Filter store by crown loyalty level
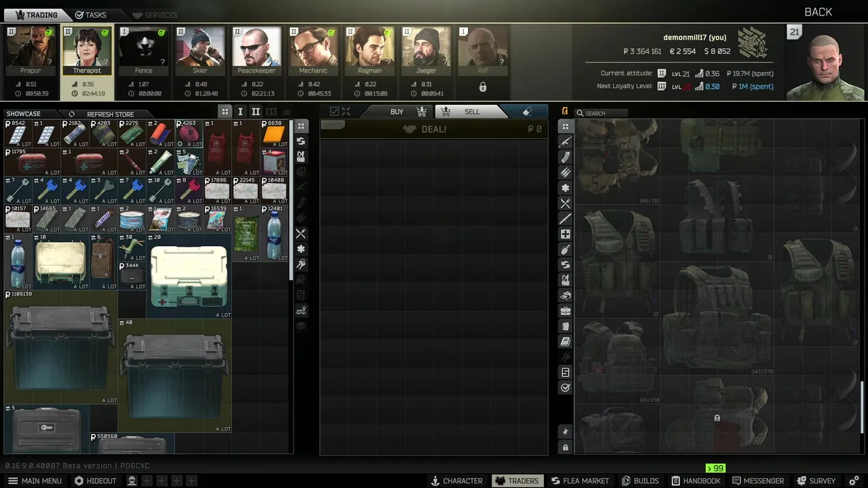Viewport: 868px width, 488px height. [x=286, y=112]
